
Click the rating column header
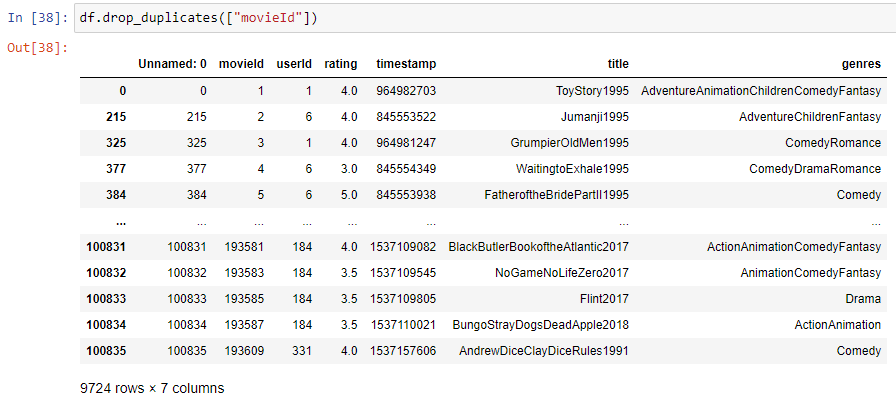pos(341,64)
